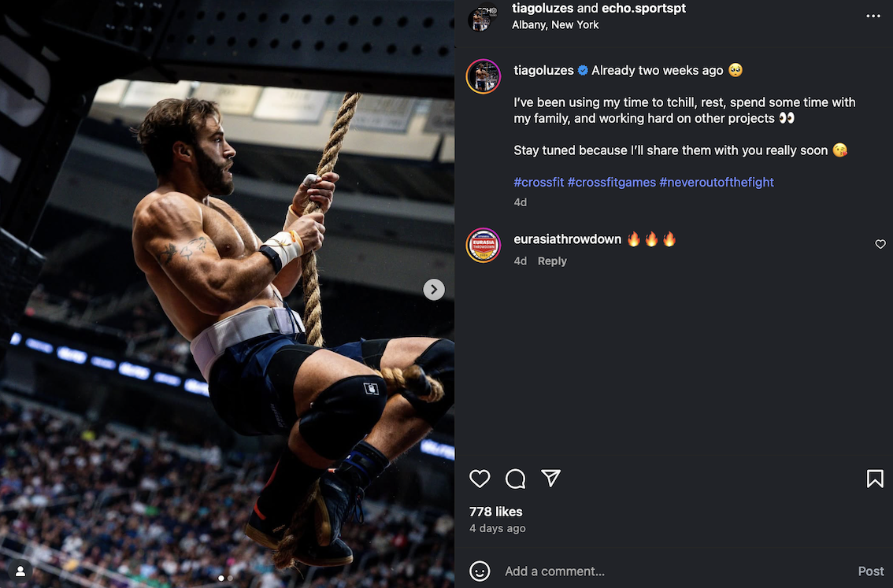The image size is (893, 588).
Task: Open eurasiathrowdown profile avatar
Action: 484,245
